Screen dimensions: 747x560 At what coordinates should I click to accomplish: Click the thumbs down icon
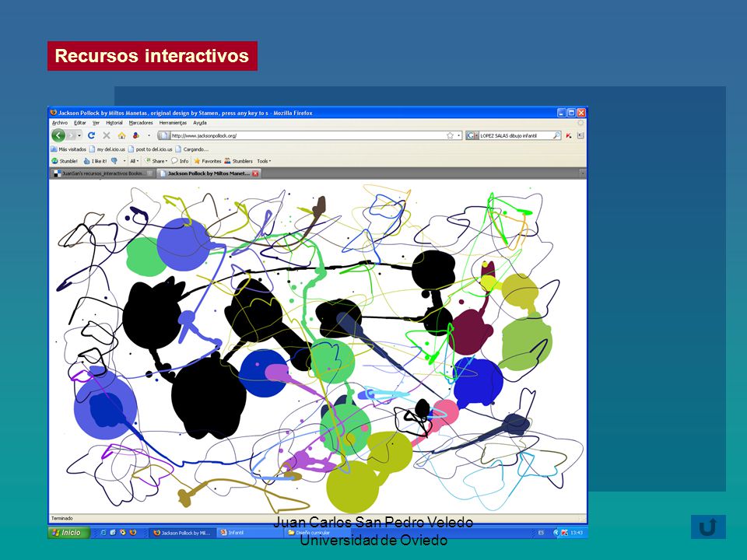pyautogui.click(x=114, y=161)
